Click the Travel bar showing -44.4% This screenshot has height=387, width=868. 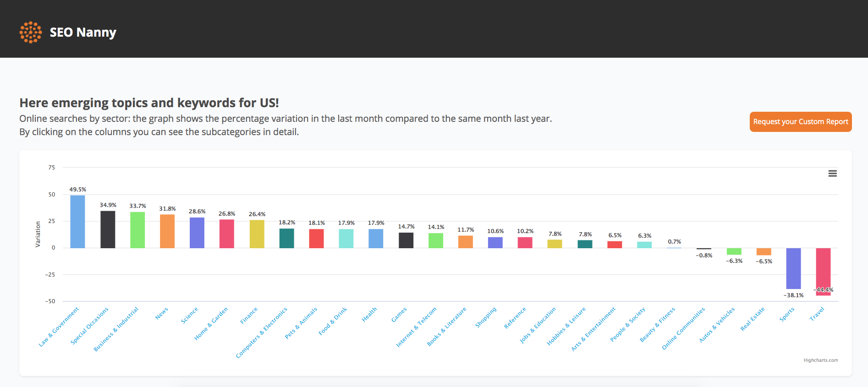click(824, 272)
